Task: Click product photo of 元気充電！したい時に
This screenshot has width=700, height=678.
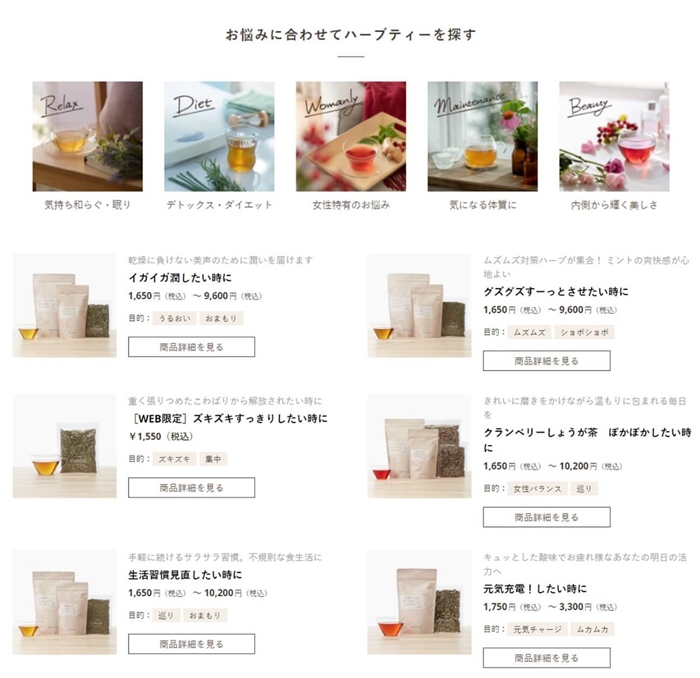Action: click(x=419, y=602)
